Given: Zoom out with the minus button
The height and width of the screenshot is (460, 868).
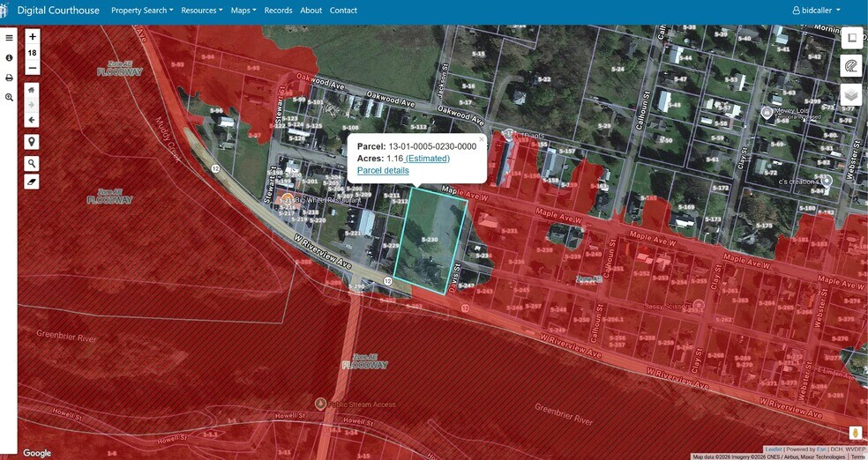Looking at the screenshot, I should click(32, 69).
